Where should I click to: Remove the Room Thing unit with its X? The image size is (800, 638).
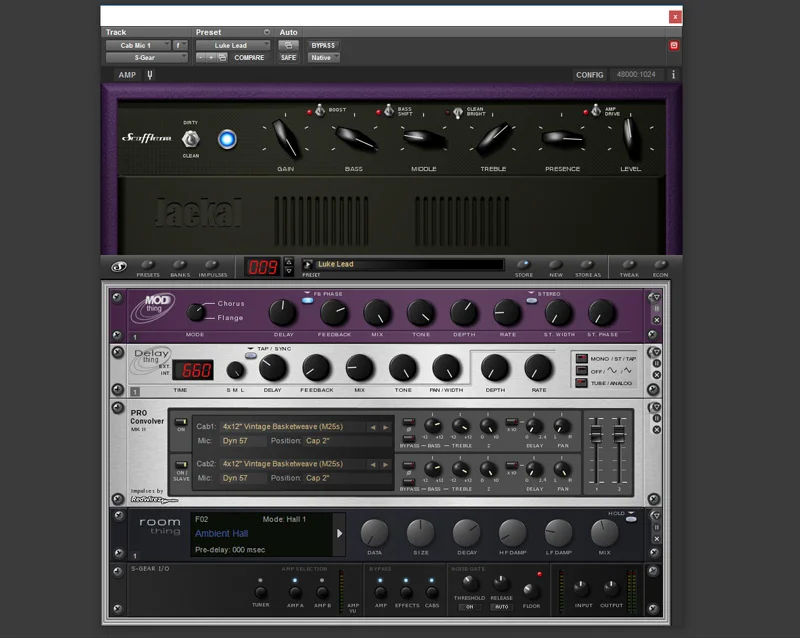pos(657,539)
